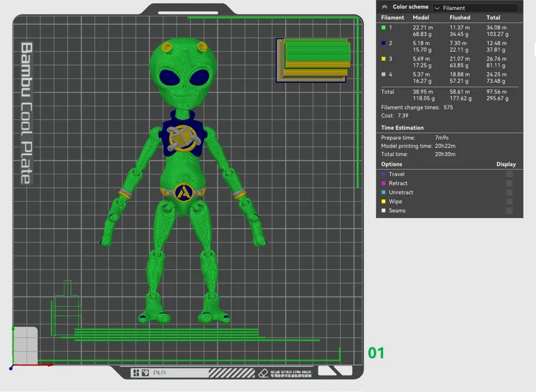The image size is (536, 392).
Task: Select the green filament 1 color swatch
Action: (x=383, y=27)
